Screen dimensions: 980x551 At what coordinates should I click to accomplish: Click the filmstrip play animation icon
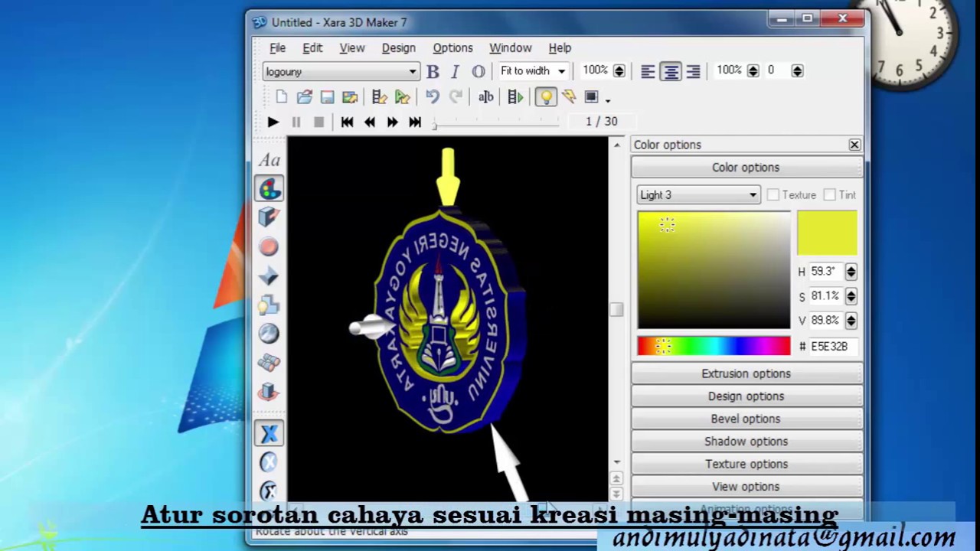pos(515,97)
